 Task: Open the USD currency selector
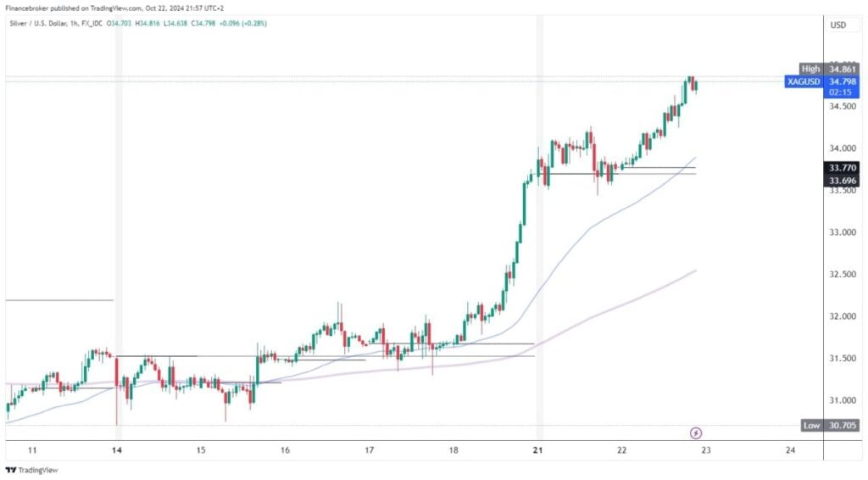(838, 25)
